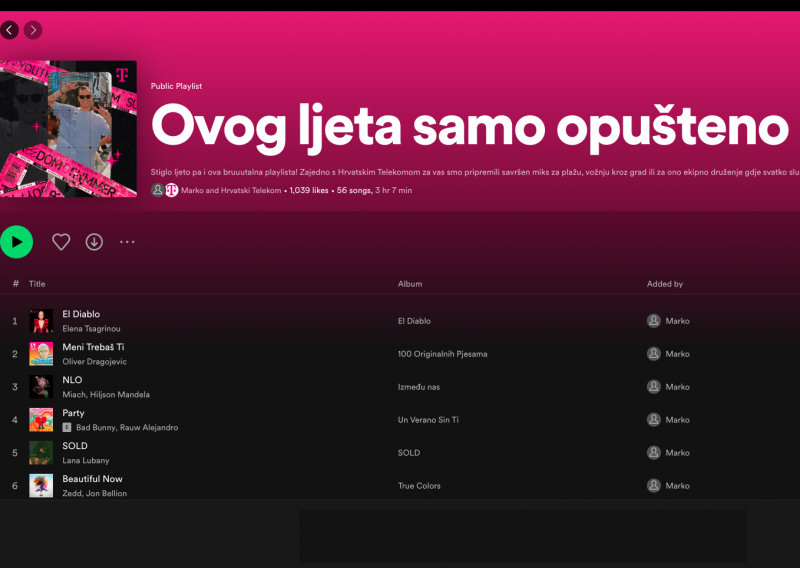The image size is (800, 568).
Task: Click the NLO track cover art
Action: pos(41,387)
